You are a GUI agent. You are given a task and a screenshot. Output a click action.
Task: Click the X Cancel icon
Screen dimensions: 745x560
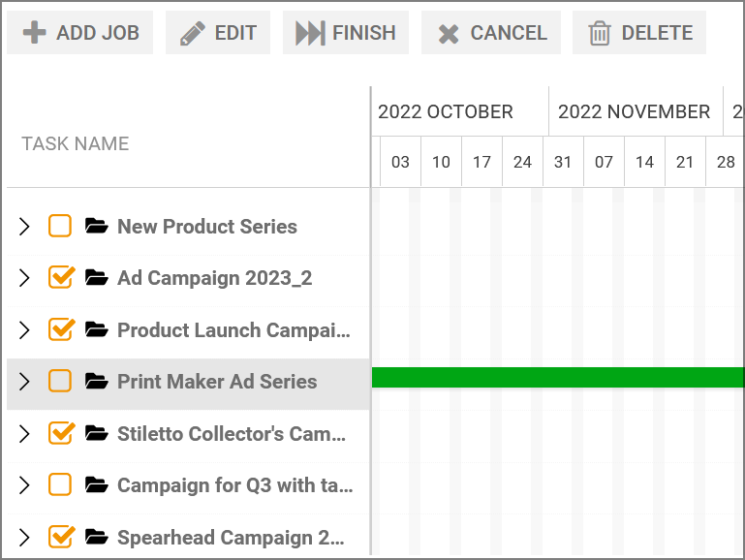(x=449, y=34)
